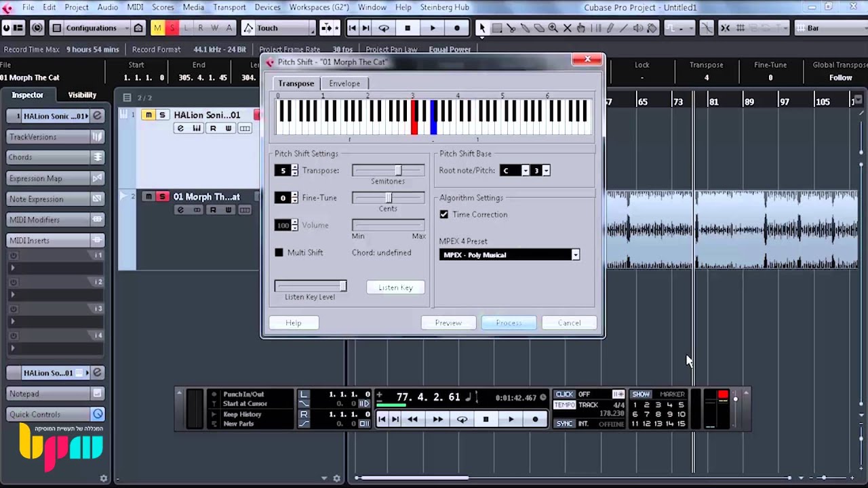This screenshot has height=488, width=868.
Task: Open the Audio menu
Action: (107, 7)
